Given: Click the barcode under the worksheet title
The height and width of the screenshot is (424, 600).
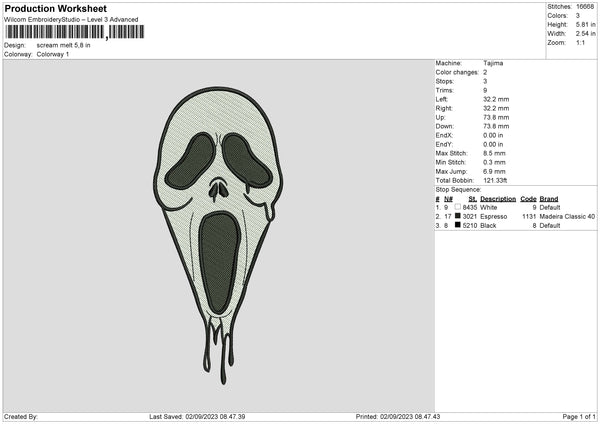Looking at the screenshot, I should pos(75,32).
